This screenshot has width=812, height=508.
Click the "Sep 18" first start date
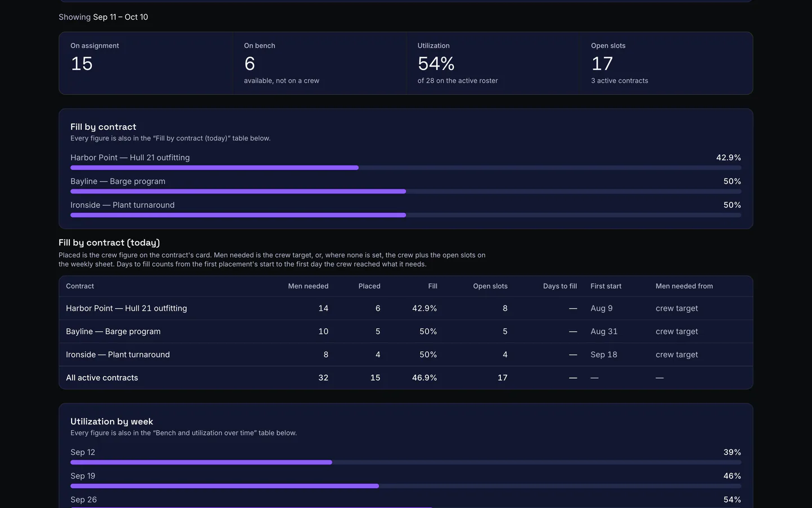point(604,354)
